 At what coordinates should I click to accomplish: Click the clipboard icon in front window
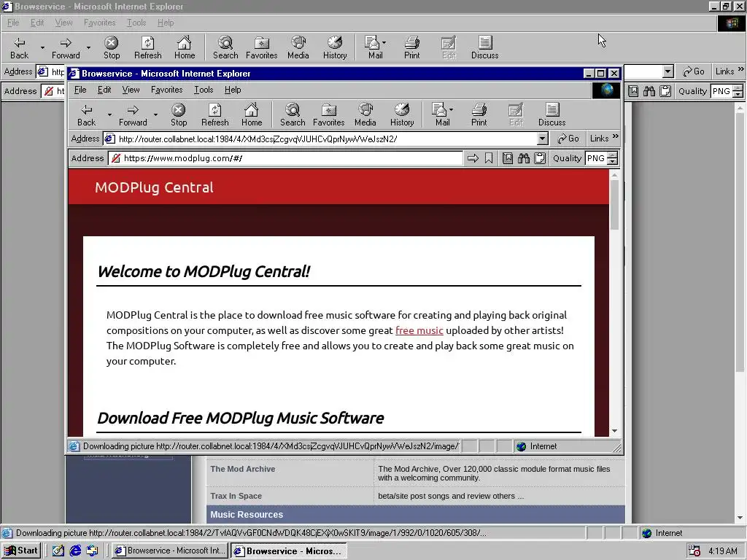click(540, 158)
